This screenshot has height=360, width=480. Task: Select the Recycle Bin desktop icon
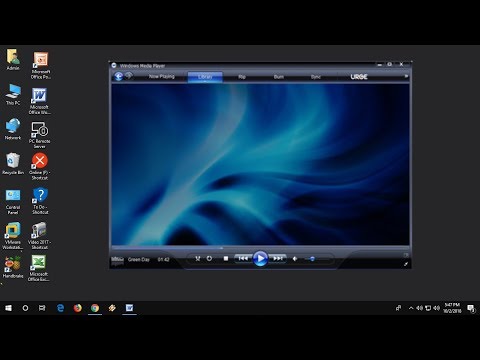13,164
